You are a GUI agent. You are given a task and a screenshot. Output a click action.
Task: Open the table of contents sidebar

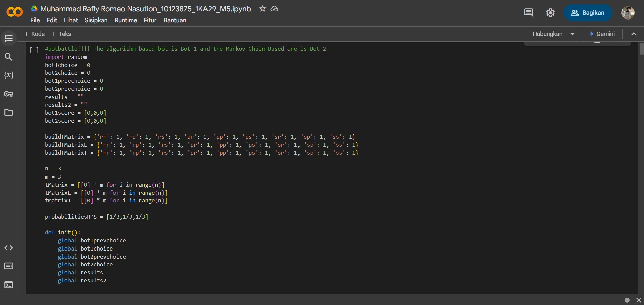point(9,38)
